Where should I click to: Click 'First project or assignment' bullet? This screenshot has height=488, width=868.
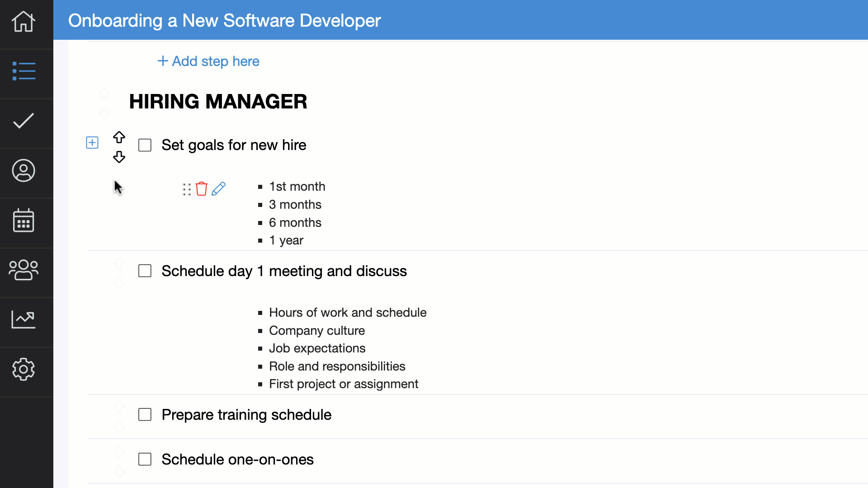344,384
